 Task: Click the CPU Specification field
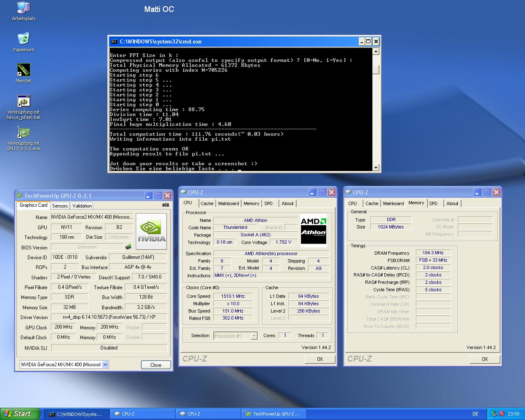[x=271, y=253]
